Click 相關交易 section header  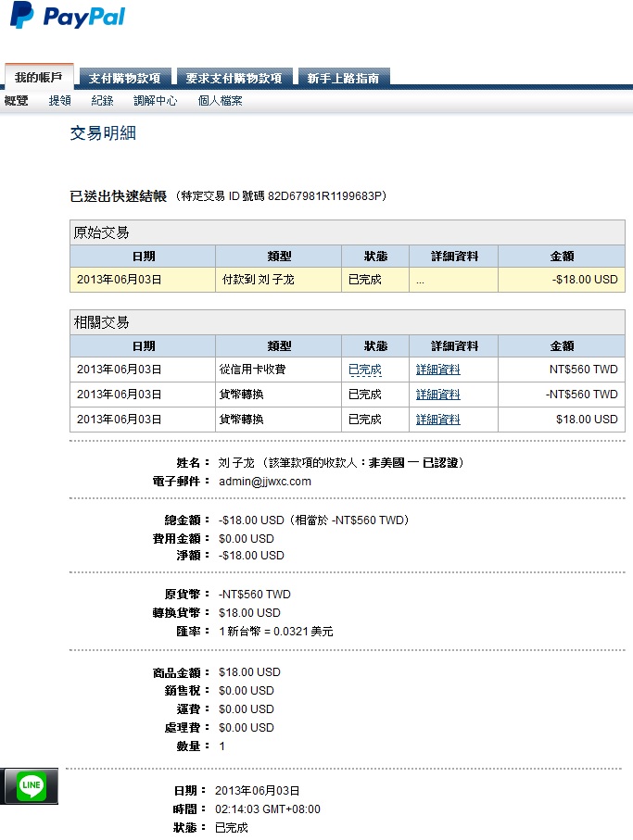tap(348, 322)
